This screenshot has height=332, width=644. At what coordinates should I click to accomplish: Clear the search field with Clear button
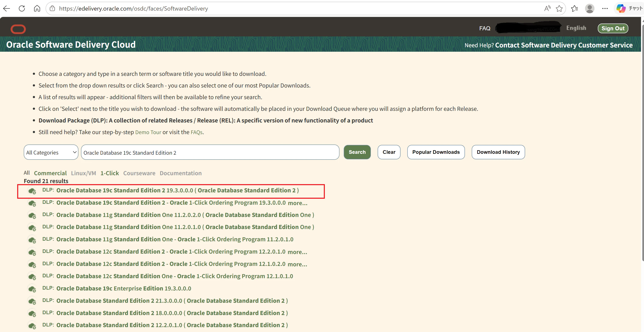pyautogui.click(x=389, y=152)
